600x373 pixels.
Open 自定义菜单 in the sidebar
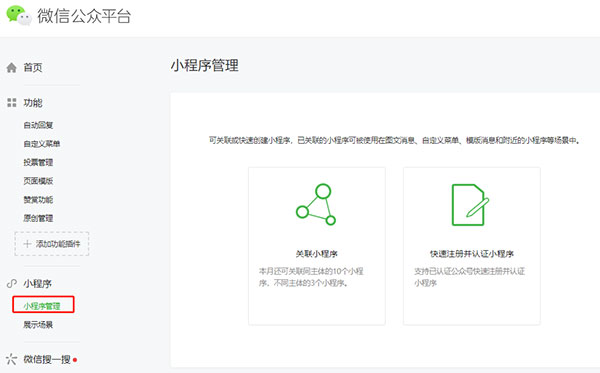(42, 144)
